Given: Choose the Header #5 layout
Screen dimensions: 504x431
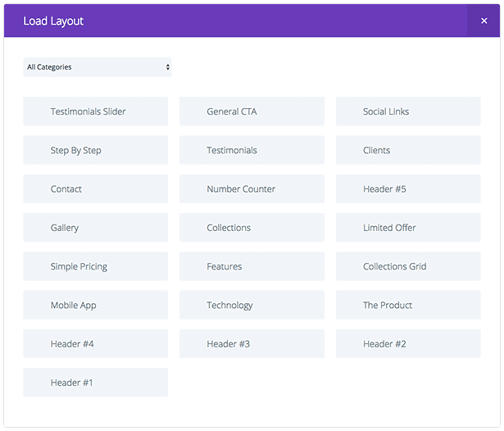Looking at the screenshot, I should [408, 189].
